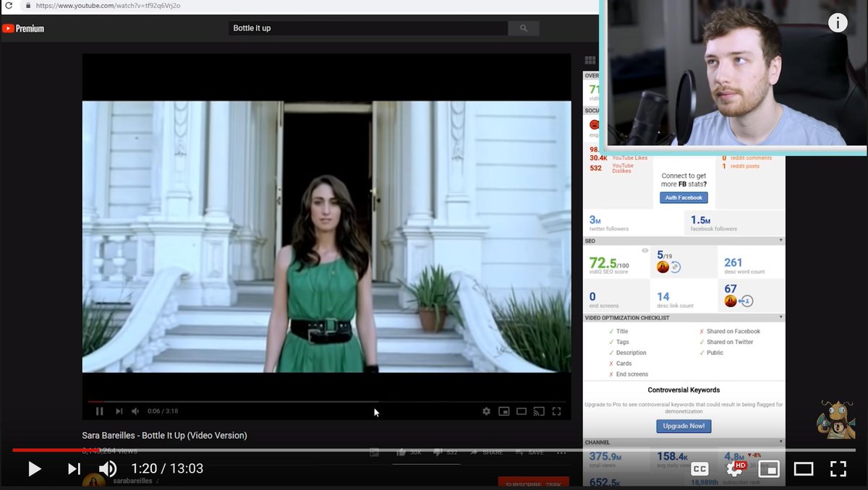Viewport: 868px width, 490px height.
Task: Click 'Shared on Twitter' checklist item
Action: pyautogui.click(x=730, y=342)
